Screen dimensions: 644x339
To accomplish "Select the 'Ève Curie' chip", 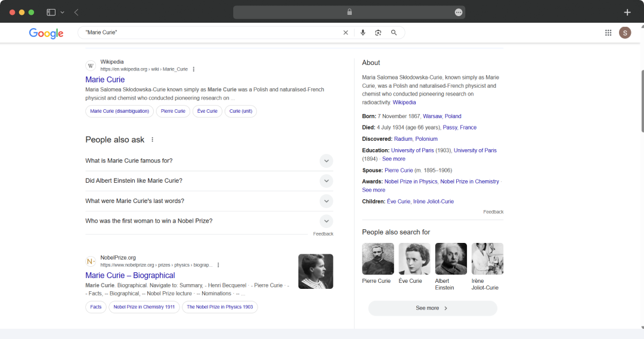I will 208,112.
